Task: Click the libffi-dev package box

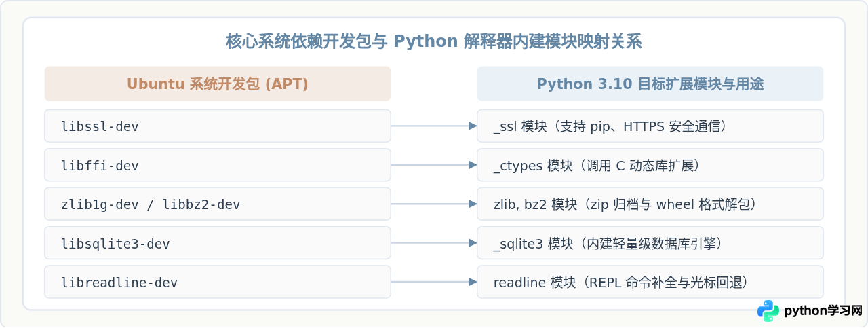Action: (218, 165)
